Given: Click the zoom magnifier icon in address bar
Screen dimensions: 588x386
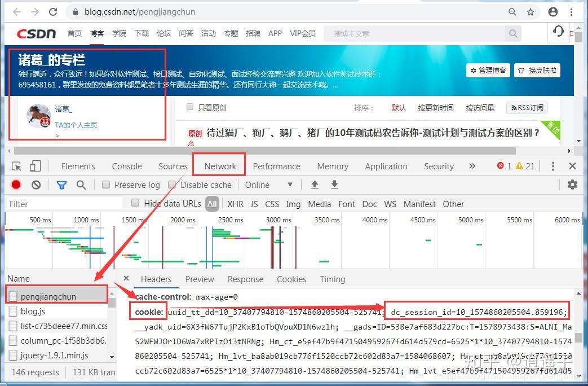Looking at the screenshot, I should coord(512,12).
